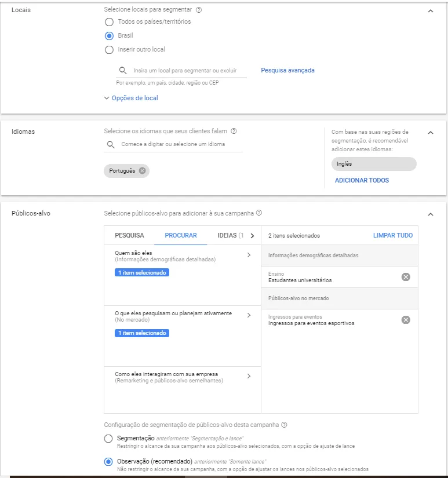Click the language search input field

coord(173,144)
